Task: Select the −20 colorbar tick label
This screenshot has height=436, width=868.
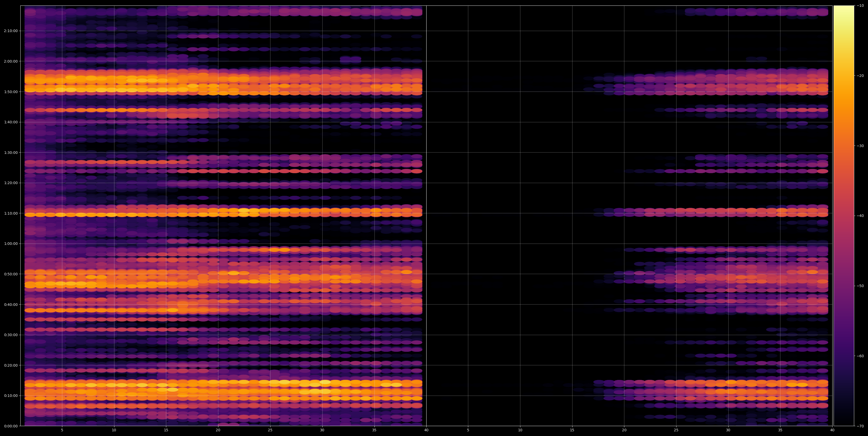Action: [860, 76]
